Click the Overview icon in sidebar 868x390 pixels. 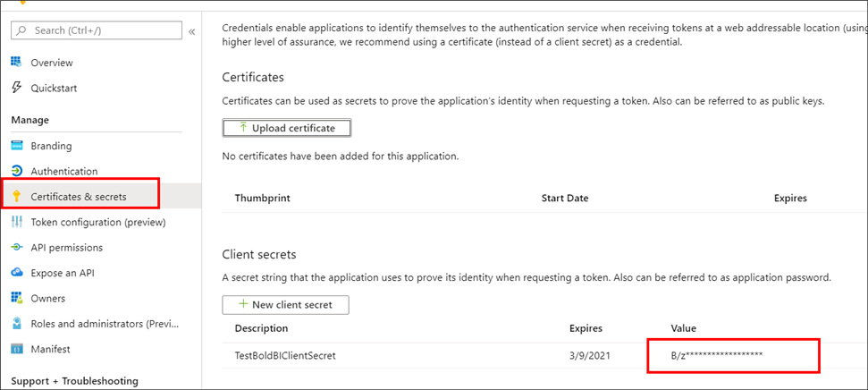[x=16, y=63]
